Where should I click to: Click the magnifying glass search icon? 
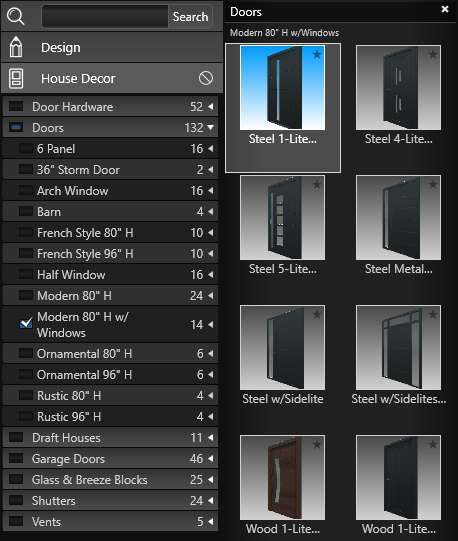click(16, 16)
